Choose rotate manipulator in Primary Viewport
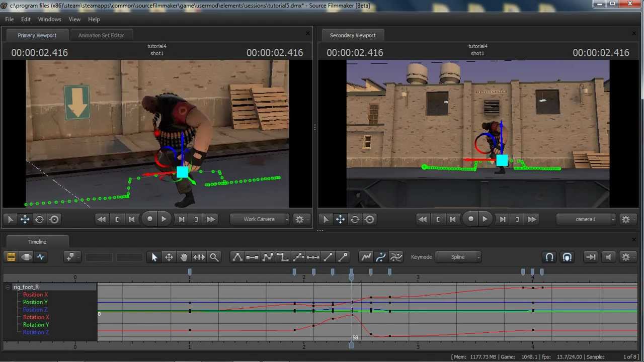Image resolution: width=644 pixels, height=362 pixels. [x=39, y=219]
